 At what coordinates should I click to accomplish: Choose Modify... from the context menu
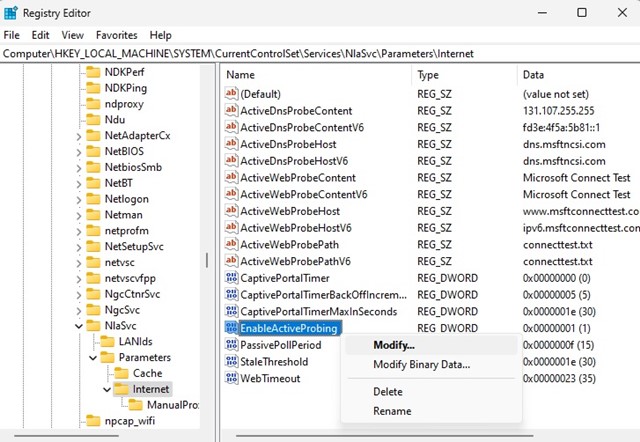pos(394,345)
